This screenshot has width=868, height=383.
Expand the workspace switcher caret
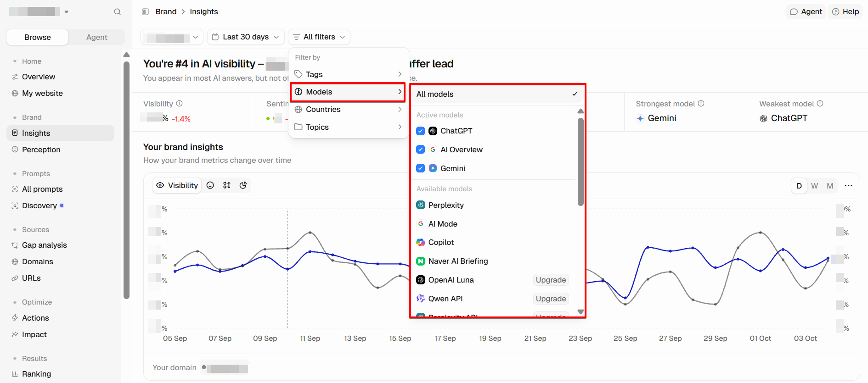click(67, 12)
